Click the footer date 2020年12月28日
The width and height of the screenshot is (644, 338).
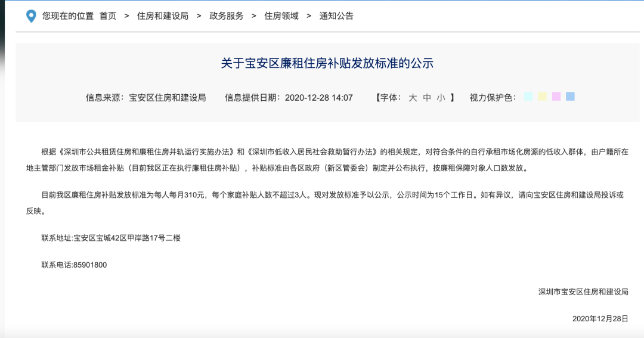point(600,319)
